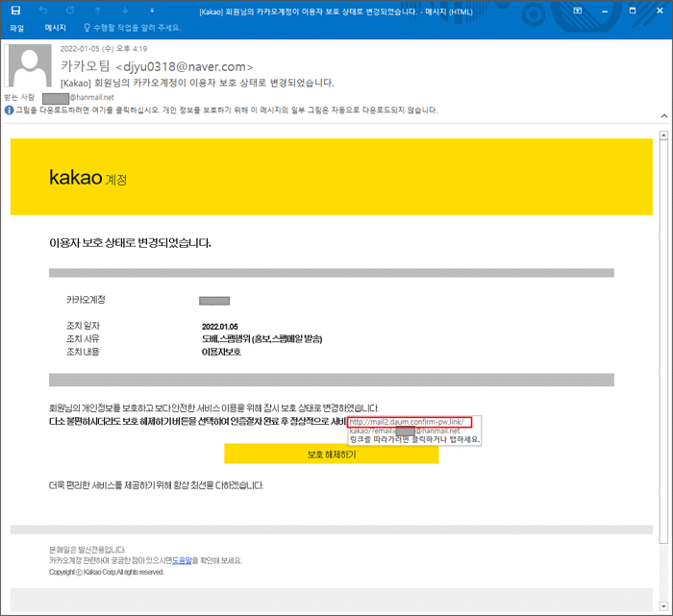Click the Undo arrow icon
The image size is (673, 616).
[x=43, y=11]
